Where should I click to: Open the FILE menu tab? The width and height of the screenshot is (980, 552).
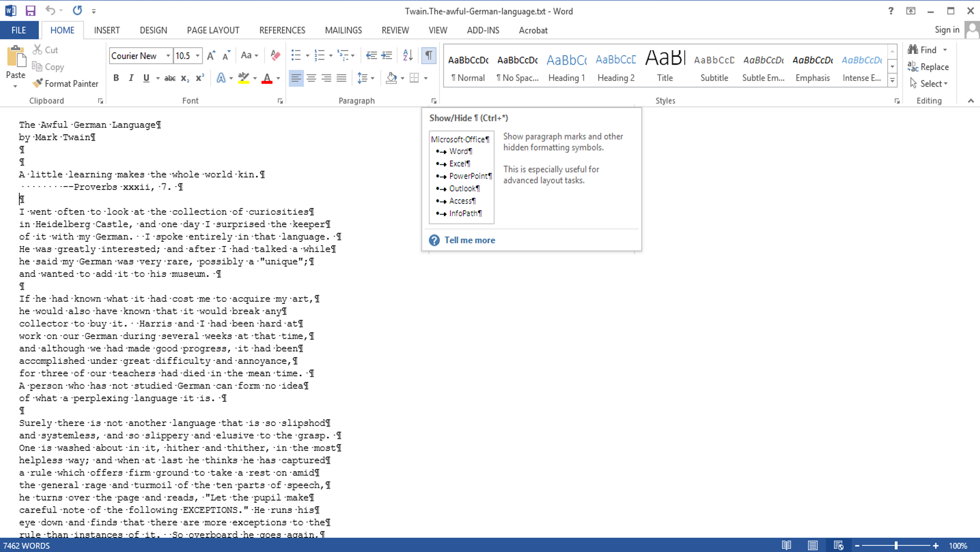click(19, 30)
